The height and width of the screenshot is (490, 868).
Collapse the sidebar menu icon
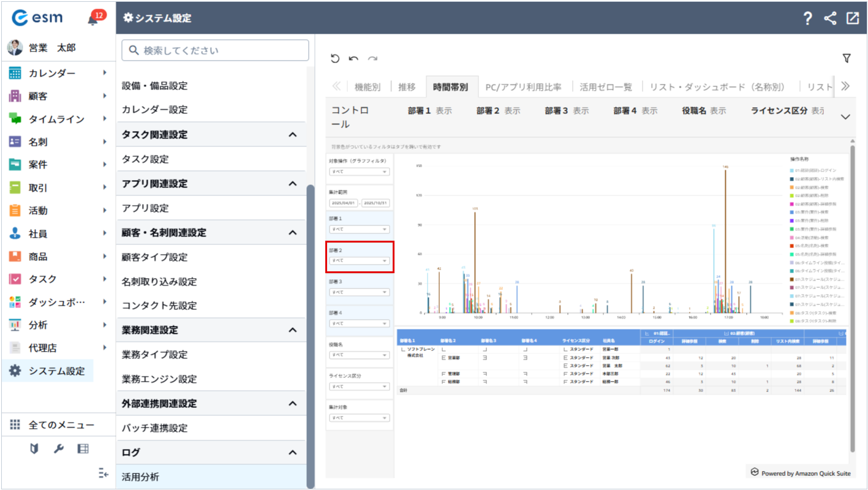tap(103, 473)
